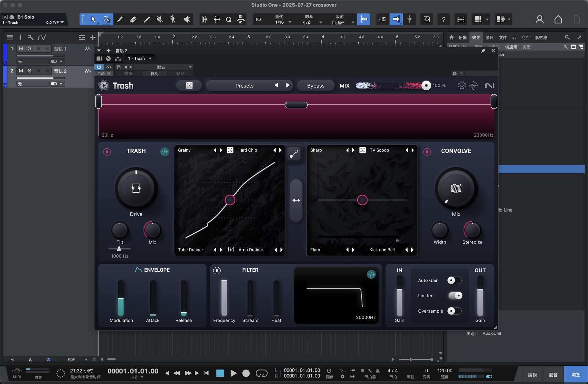Open the 默认 preset dropdown
This screenshot has height=384, width=588.
(x=163, y=67)
